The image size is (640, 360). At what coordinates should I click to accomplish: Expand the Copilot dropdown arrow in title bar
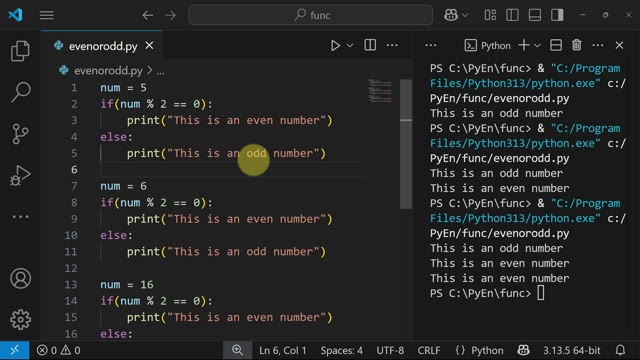(465, 16)
